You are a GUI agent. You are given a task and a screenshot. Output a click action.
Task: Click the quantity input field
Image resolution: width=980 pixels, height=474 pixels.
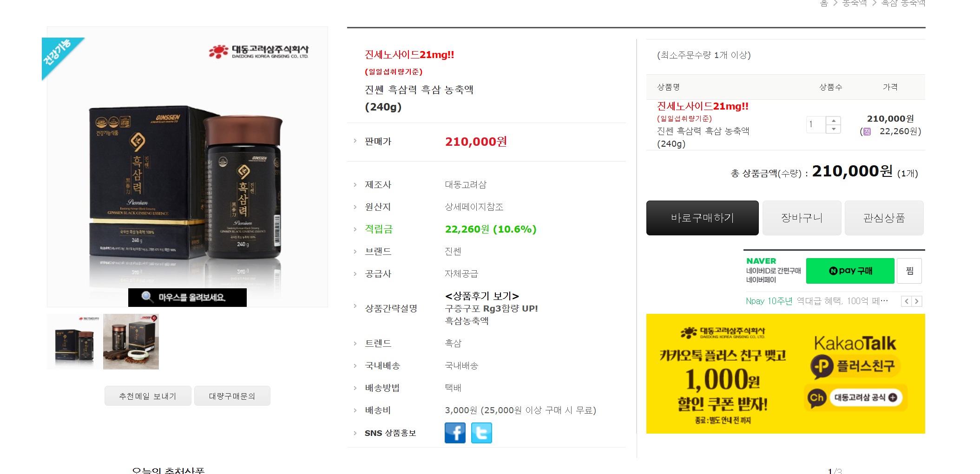point(816,124)
